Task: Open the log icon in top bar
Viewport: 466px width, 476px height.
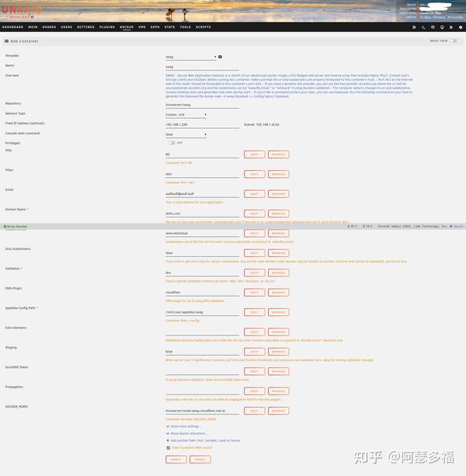Action: (451, 27)
